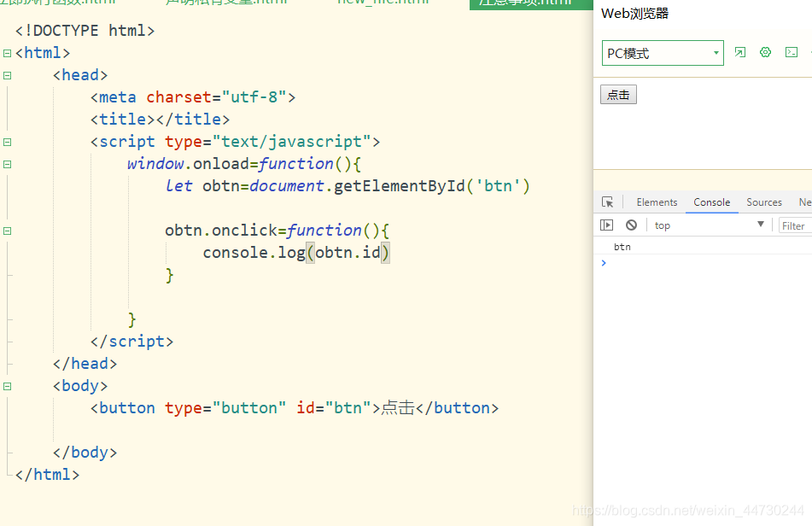Click the getElementById('btn') code text

point(432,186)
